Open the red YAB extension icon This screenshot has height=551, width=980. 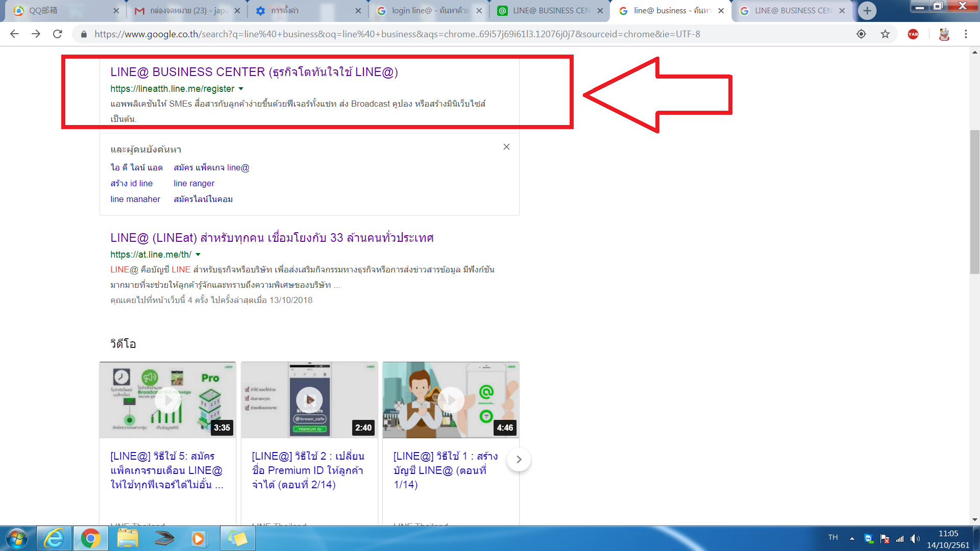click(913, 34)
